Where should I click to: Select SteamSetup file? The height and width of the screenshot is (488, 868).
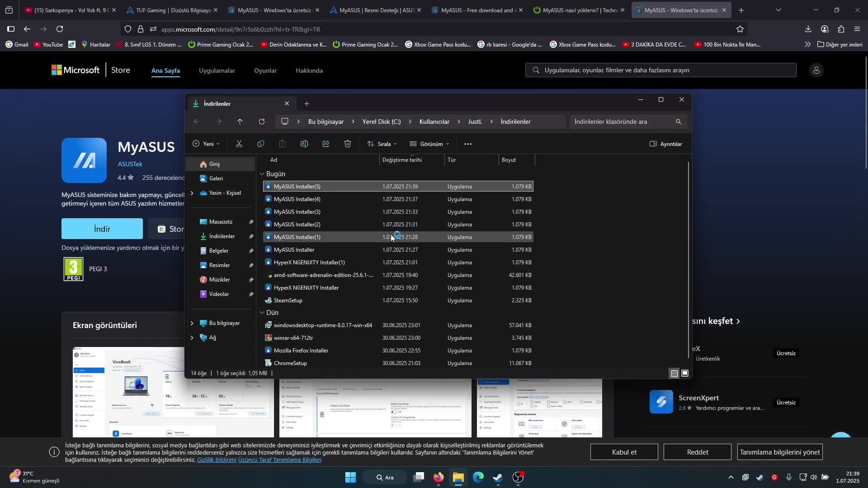[398, 300]
